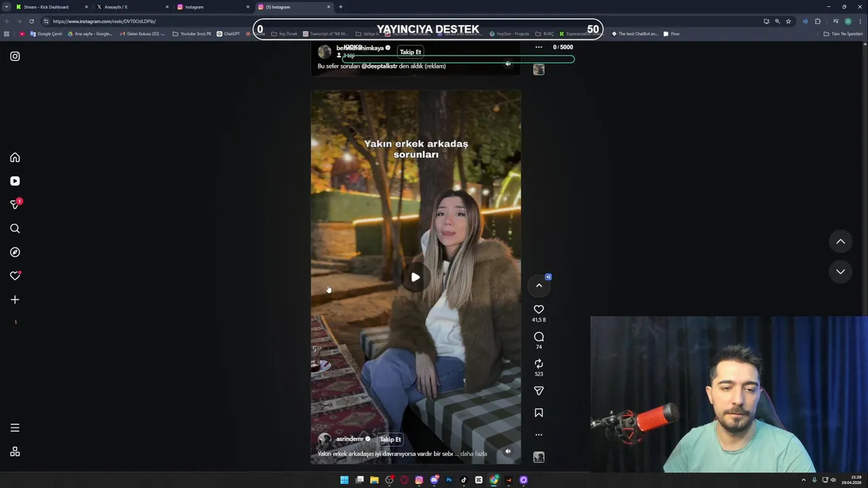Open Youtube 3ncü PK bookmark

click(x=192, y=34)
